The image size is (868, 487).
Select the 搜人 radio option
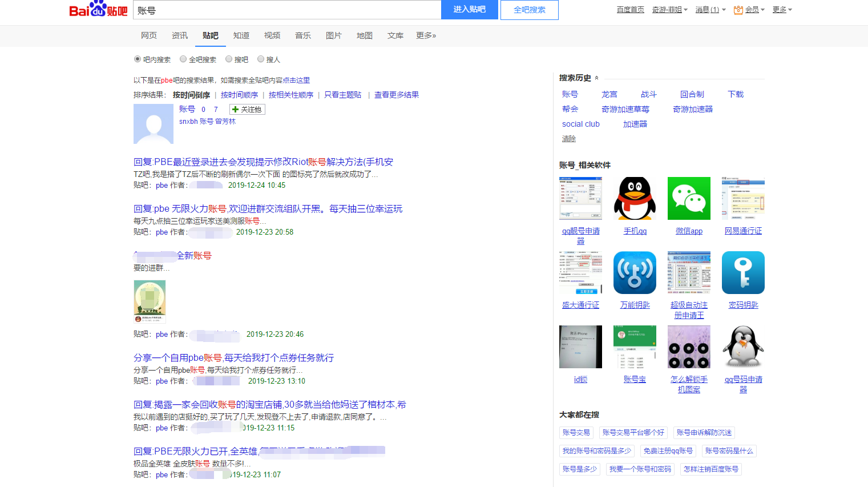261,59
